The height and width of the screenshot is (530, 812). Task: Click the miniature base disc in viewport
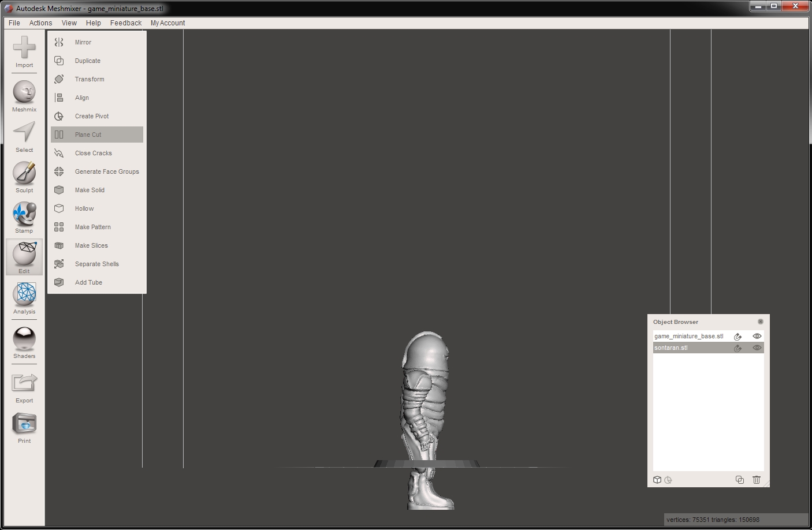click(426, 464)
